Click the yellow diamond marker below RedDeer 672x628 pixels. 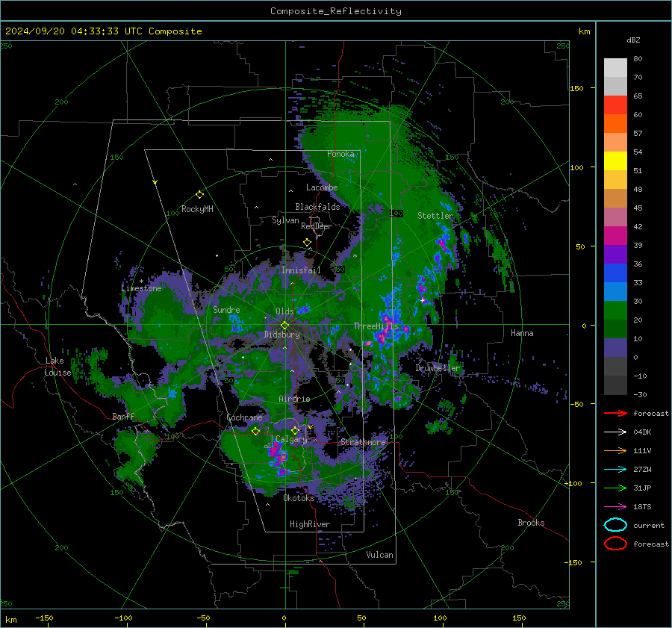[x=308, y=243]
